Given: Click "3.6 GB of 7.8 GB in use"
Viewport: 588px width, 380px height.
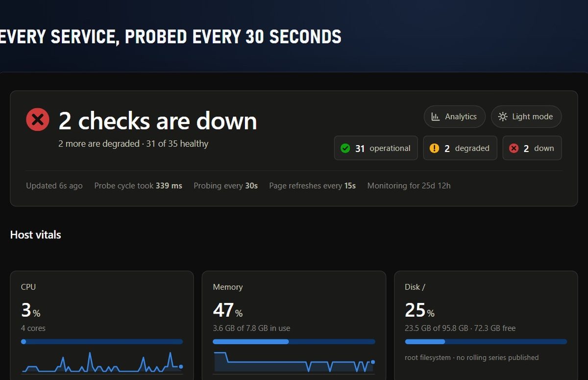Looking at the screenshot, I should pyautogui.click(x=252, y=329).
